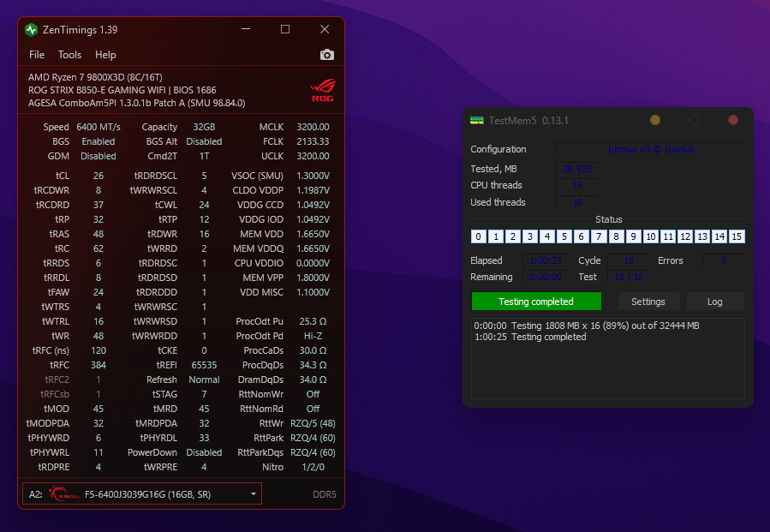The height and width of the screenshot is (532, 770).
Task: Click thread status box 7
Action: click(599, 236)
